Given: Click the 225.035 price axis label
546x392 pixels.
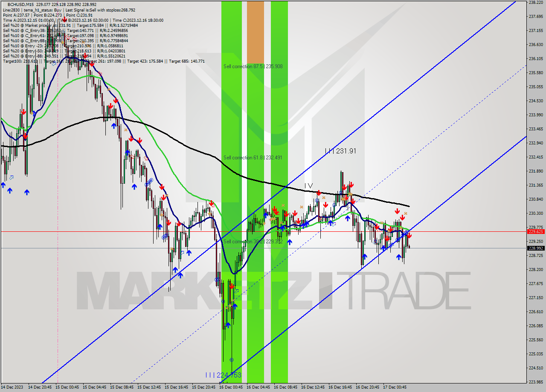Looking at the screenshot, I should (536, 354).
